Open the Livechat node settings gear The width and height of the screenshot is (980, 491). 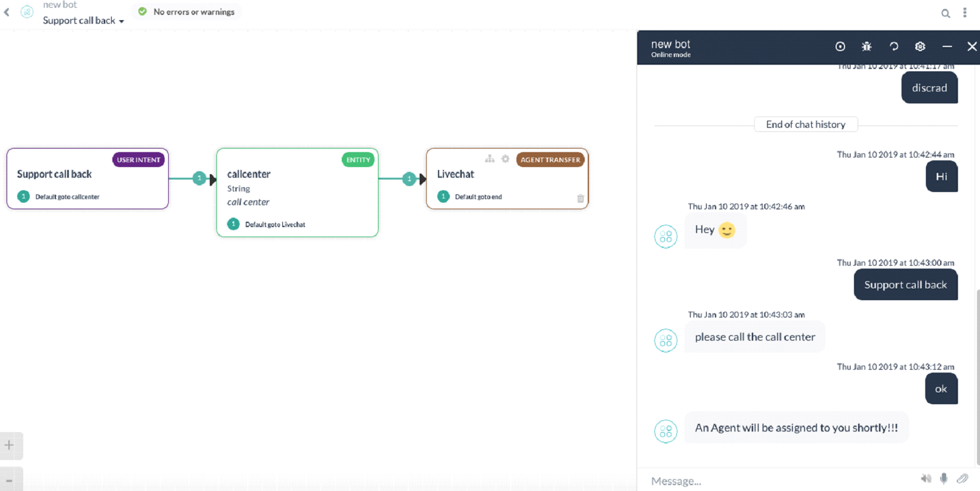pyautogui.click(x=505, y=159)
